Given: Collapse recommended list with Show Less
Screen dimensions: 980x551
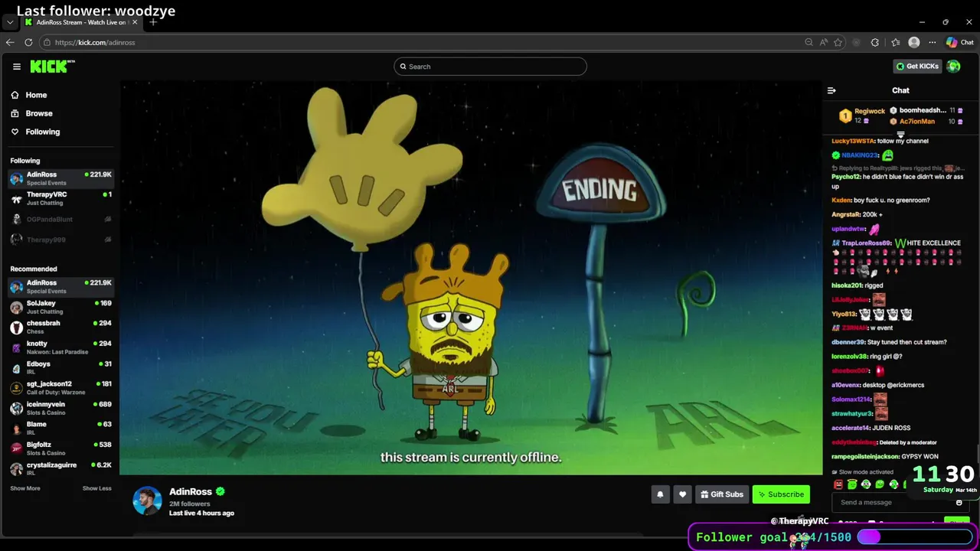Looking at the screenshot, I should coord(96,488).
